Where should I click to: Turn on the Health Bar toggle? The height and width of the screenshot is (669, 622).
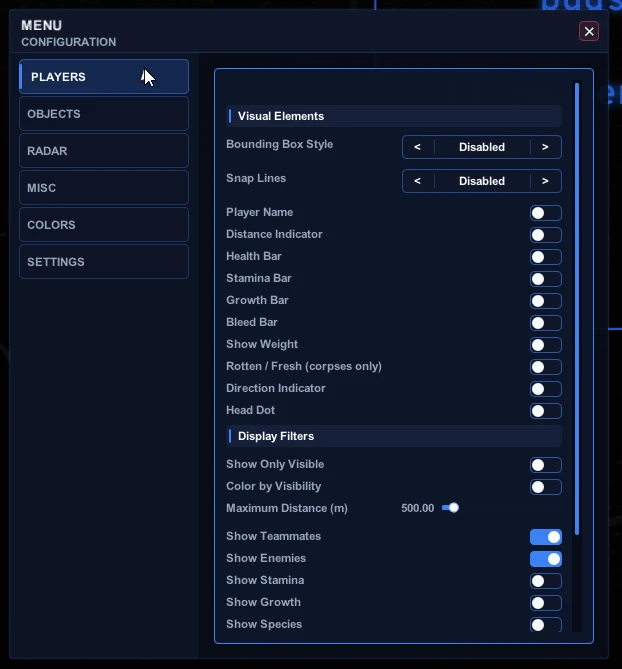coord(546,257)
